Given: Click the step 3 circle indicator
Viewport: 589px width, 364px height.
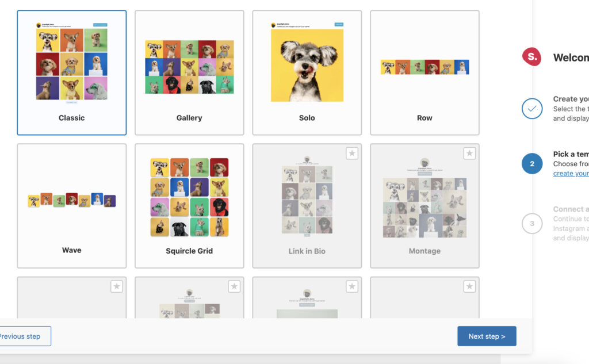Looking at the screenshot, I should (532, 224).
